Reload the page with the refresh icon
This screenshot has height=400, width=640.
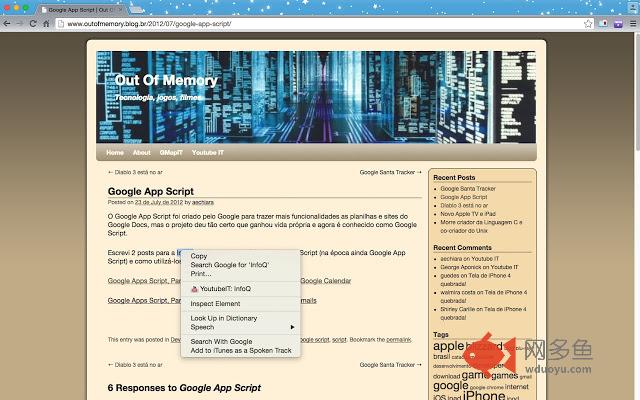point(33,24)
